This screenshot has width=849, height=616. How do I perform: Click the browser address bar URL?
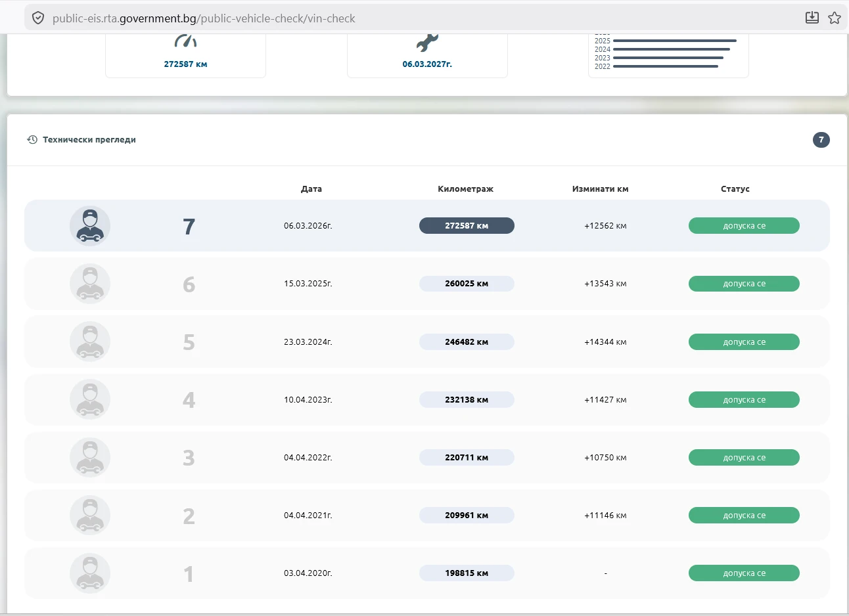[204, 18]
